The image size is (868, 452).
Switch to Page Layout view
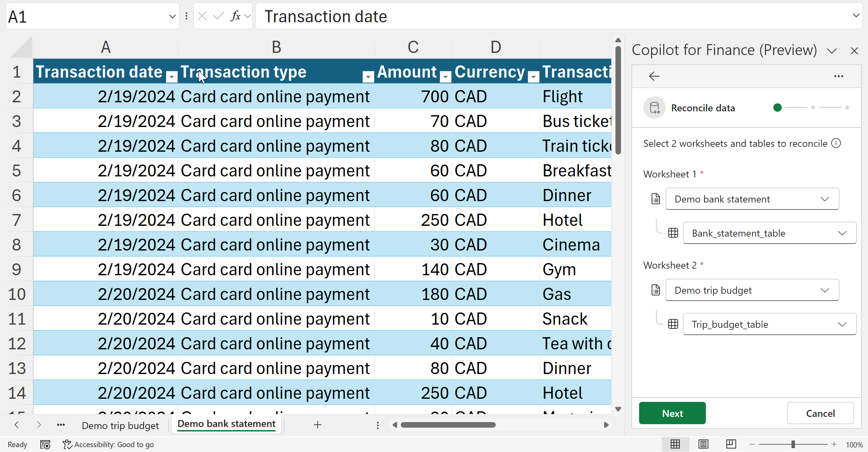[703, 444]
